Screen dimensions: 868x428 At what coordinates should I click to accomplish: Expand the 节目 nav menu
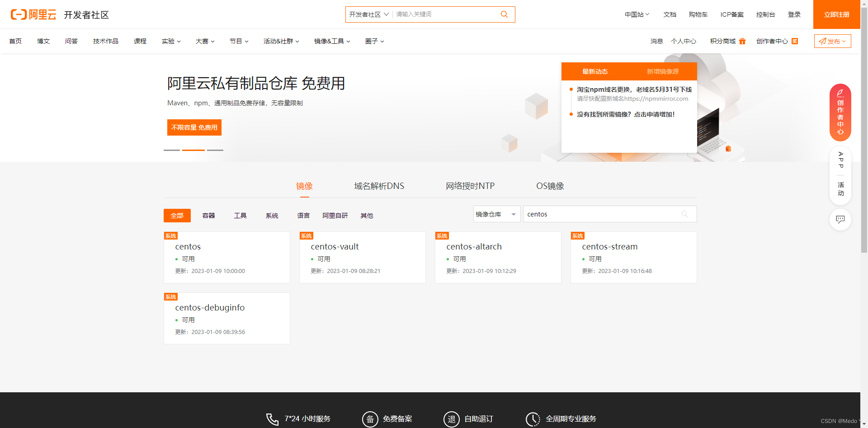[x=239, y=41]
